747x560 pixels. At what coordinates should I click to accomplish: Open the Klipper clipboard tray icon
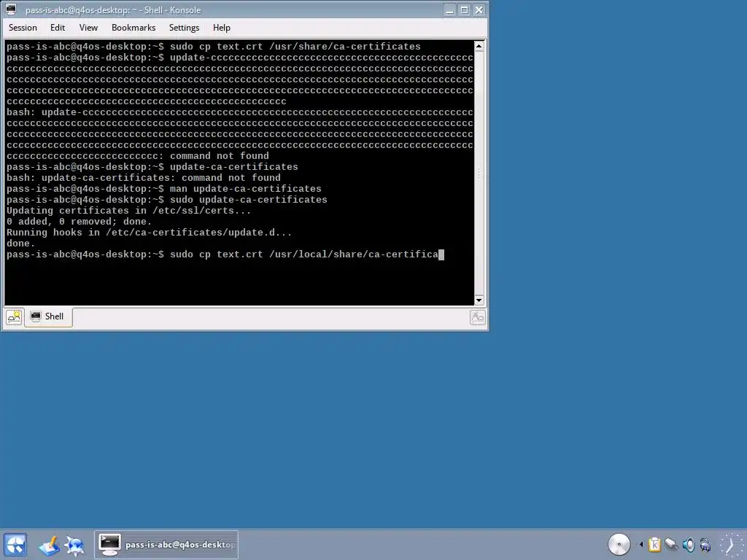pos(654,544)
